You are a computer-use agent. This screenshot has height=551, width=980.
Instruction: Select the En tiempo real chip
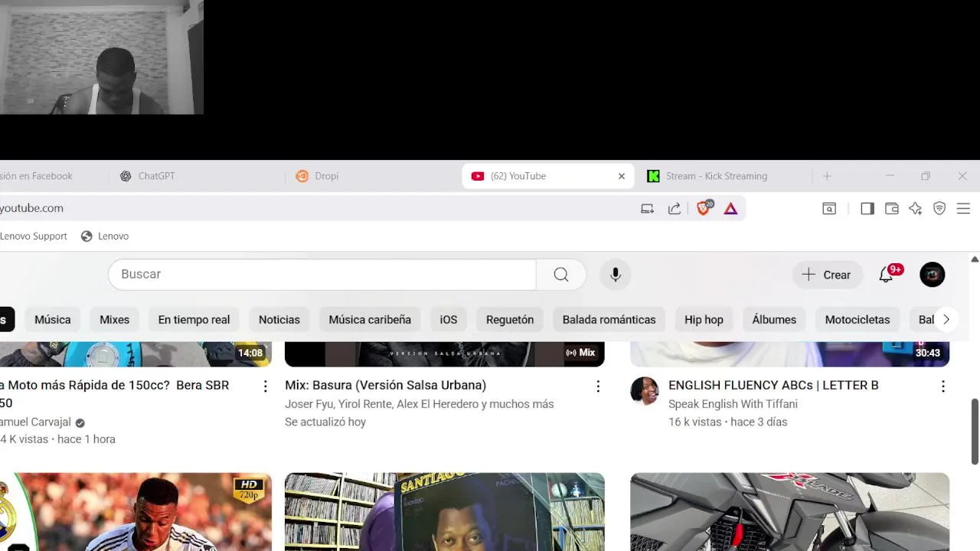coord(194,320)
